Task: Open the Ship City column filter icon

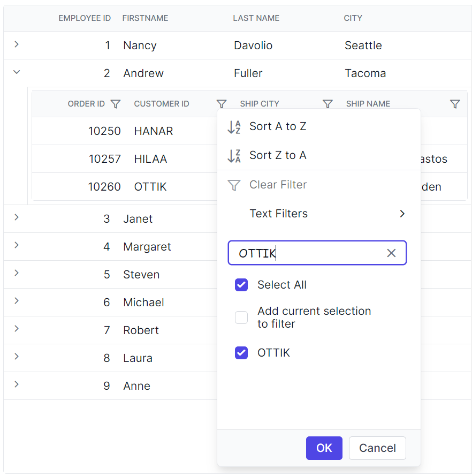Action: pyautogui.click(x=328, y=104)
